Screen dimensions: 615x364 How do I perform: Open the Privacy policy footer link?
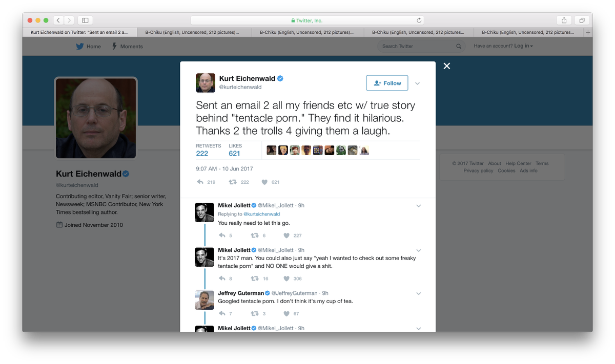point(478,170)
